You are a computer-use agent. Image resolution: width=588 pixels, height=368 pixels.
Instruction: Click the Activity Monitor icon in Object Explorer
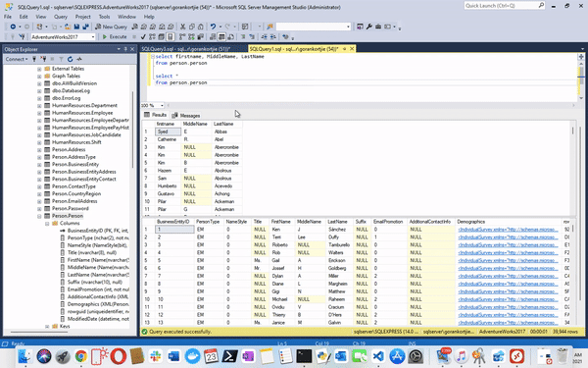(79, 59)
